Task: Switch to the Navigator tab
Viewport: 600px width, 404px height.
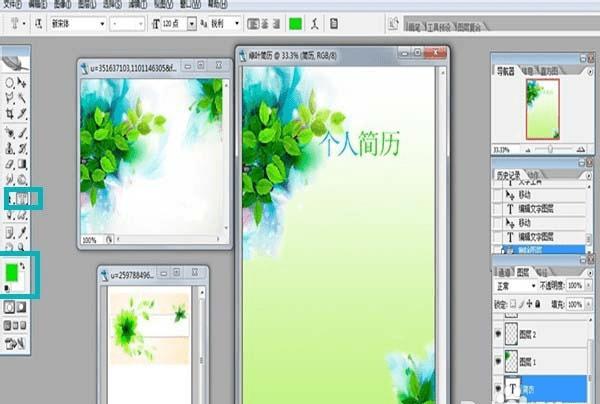Action: 505,71
